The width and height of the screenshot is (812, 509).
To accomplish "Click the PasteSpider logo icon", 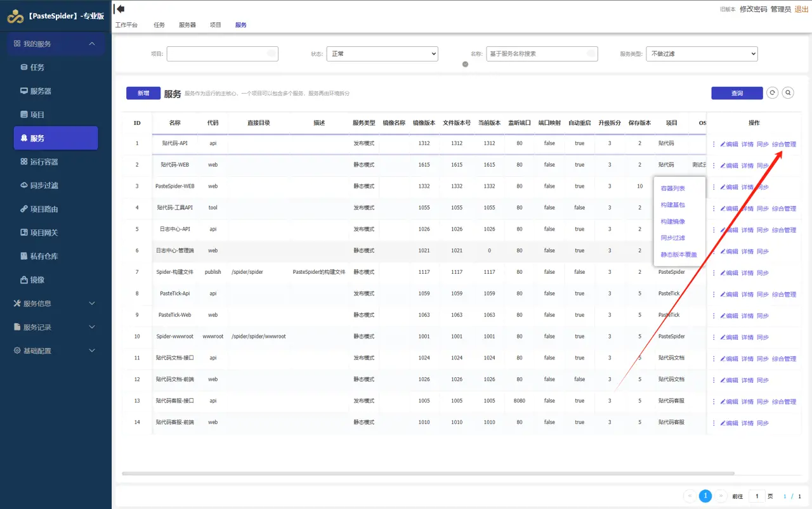I will click(x=15, y=16).
